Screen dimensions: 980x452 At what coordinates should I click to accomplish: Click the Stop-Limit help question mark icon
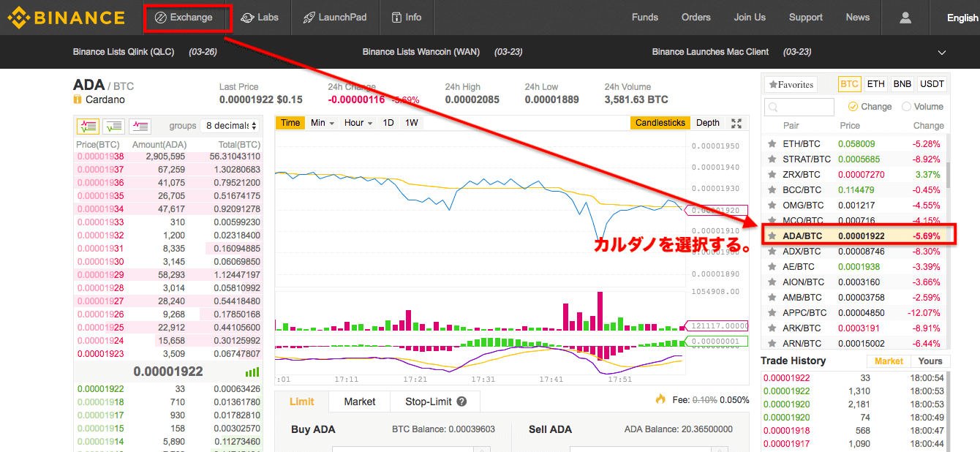click(461, 402)
